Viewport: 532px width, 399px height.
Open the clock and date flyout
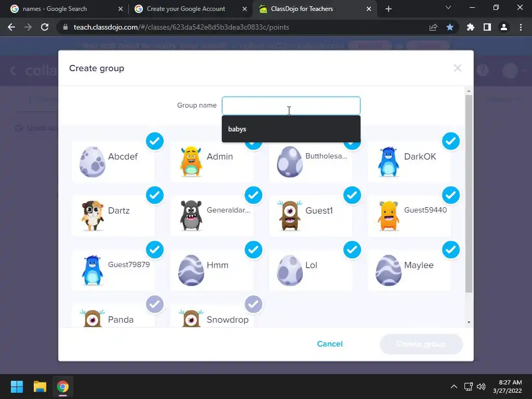coord(507,387)
